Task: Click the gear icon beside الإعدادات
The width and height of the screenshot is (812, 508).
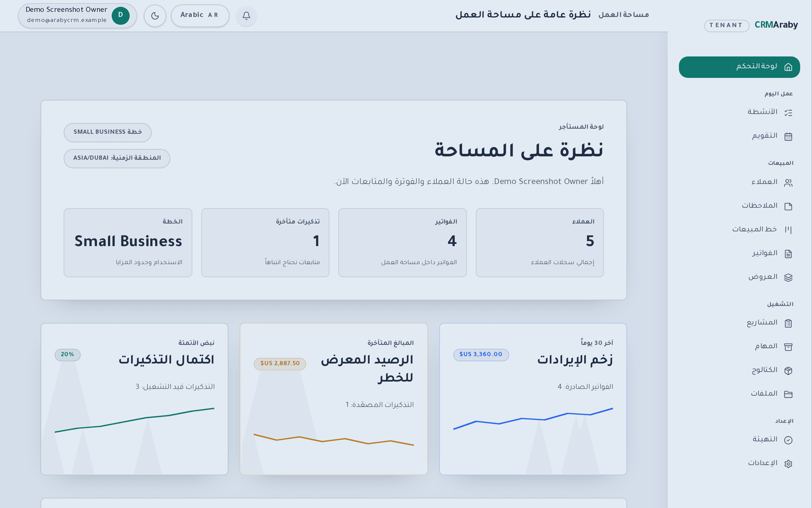Action: tap(788, 464)
